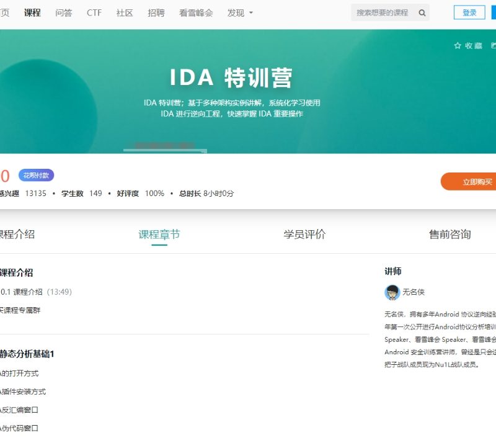Click instructor 无名侠's avatar
Image resolution: width=496 pixels, height=448 pixels.
(x=392, y=292)
